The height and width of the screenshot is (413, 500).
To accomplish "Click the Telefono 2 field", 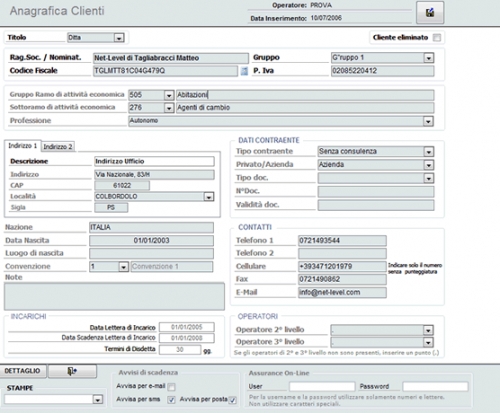I will (342, 253).
